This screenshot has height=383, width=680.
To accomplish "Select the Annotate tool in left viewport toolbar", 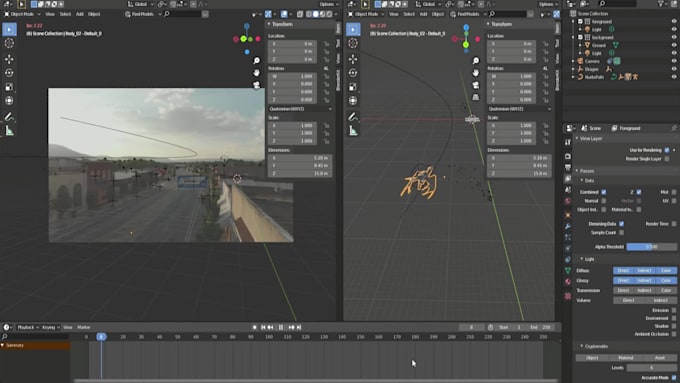I will [9, 117].
